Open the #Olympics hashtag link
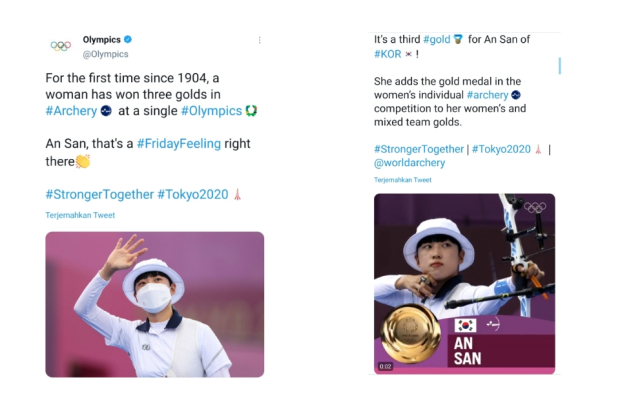The height and width of the screenshot is (413, 620). (x=211, y=110)
